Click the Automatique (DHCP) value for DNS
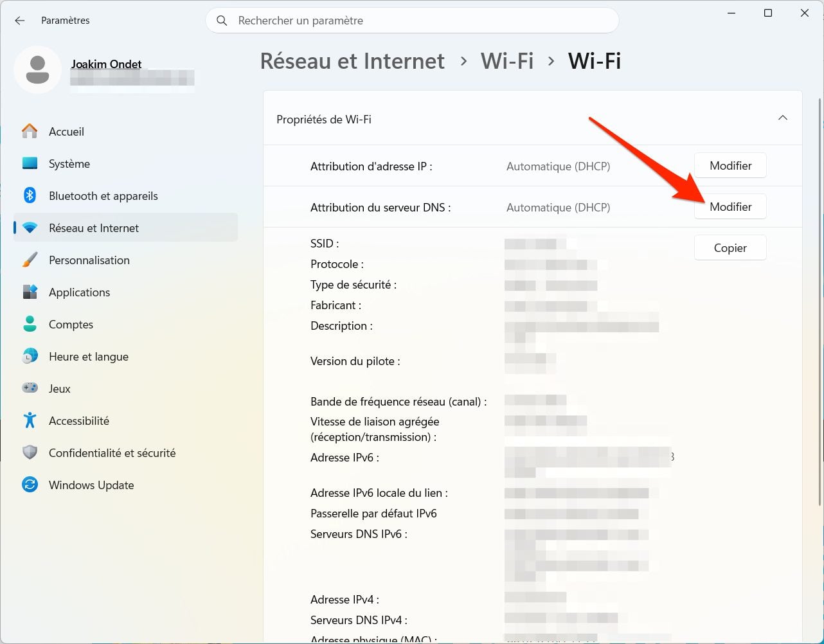Screen dimensions: 824x644 coord(558,208)
